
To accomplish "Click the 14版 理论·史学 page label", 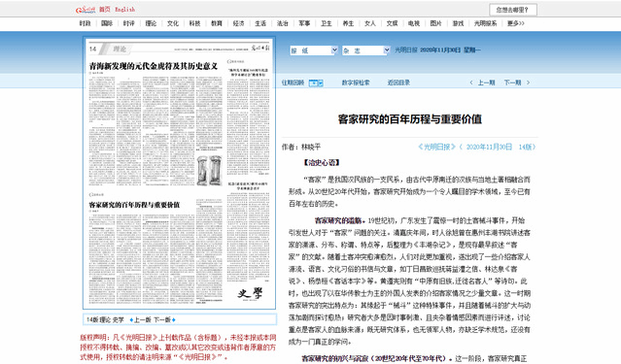I will click(105, 319).
